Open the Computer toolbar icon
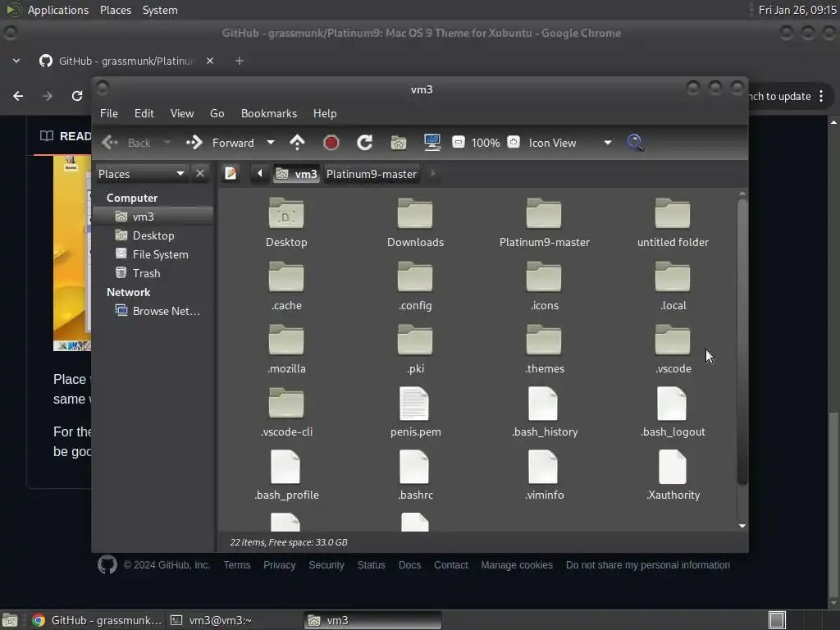 [x=431, y=143]
